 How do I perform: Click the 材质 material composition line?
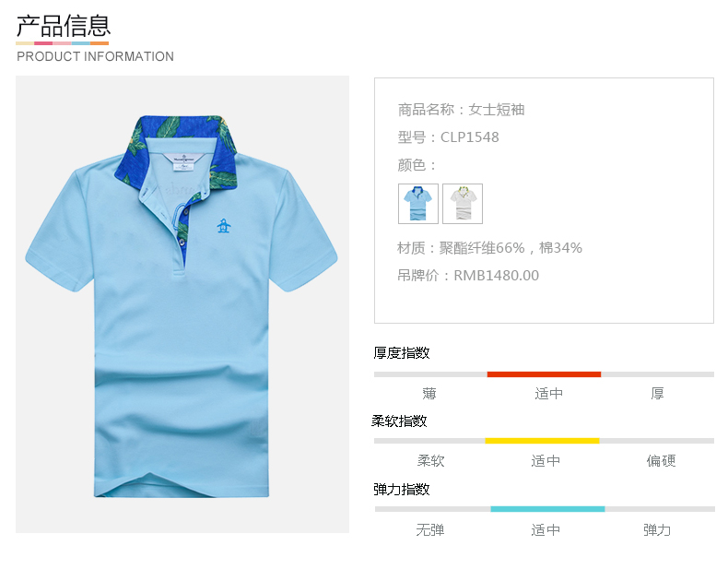click(x=489, y=248)
